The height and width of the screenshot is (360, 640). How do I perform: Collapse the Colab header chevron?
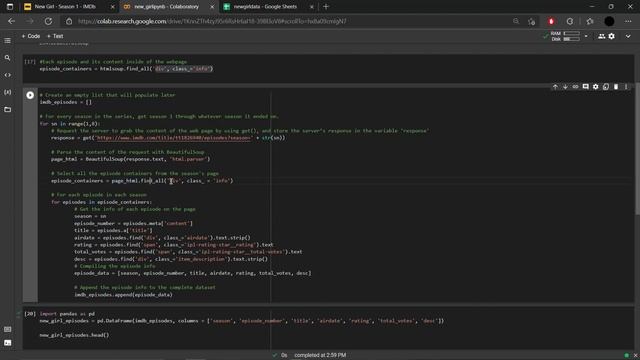628,36
